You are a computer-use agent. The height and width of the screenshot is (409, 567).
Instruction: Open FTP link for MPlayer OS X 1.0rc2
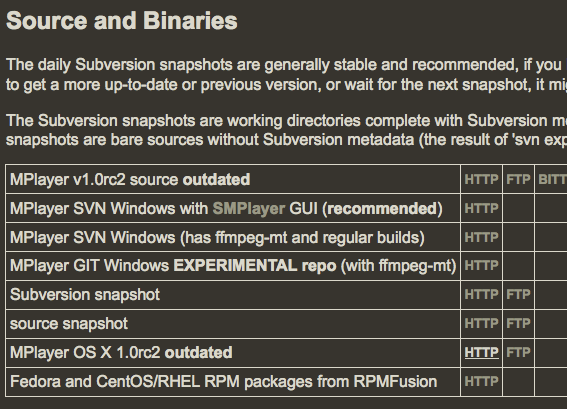[x=518, y=352]
